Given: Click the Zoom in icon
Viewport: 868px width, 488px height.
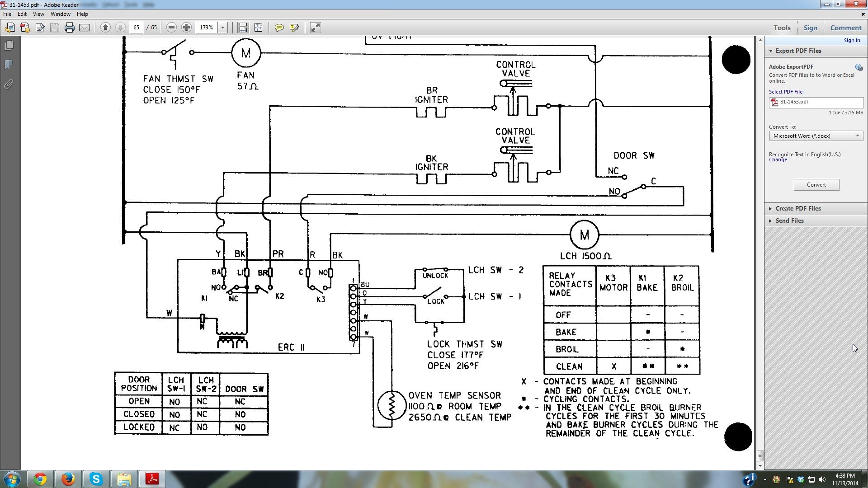Looking at the screenshot, I should click(x=186, y=28).
